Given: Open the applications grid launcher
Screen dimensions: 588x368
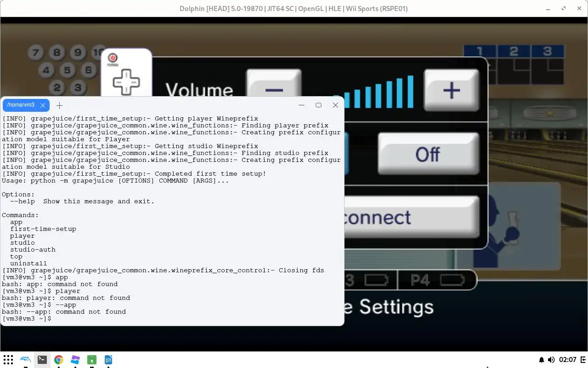Looking at the screenshot, I should [8, 360].
